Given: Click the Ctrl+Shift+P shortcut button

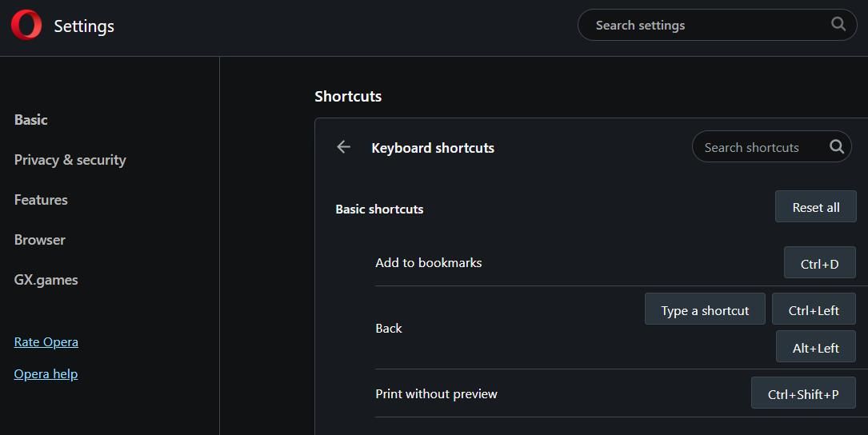Looking at the screenshot, I should coord(803,393).
